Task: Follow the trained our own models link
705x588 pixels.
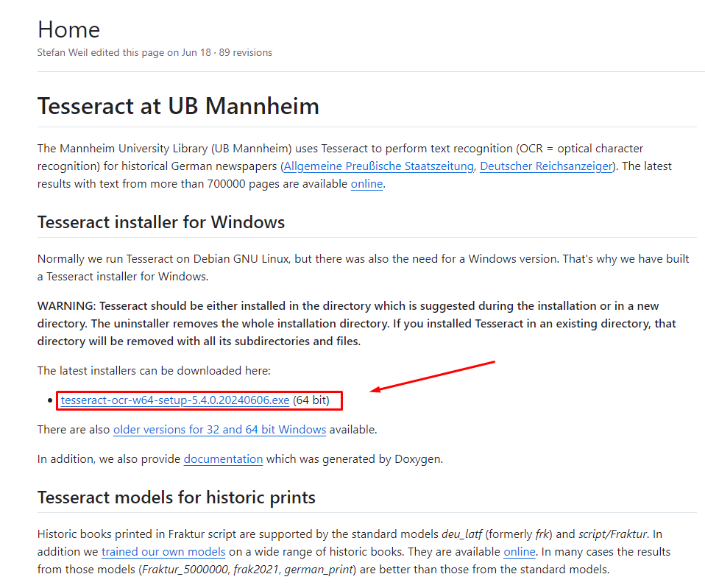Action: (163, 552)
